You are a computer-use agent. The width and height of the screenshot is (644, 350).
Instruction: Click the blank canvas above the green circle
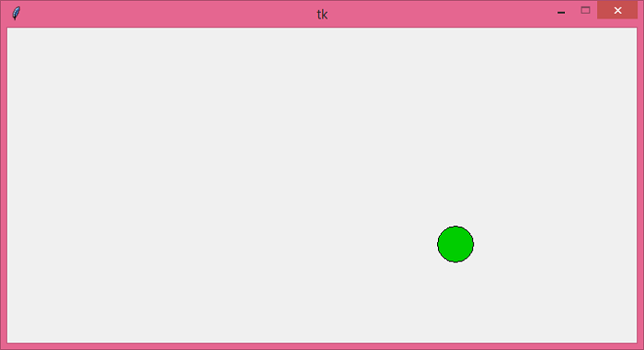click(x=455, y=127)
